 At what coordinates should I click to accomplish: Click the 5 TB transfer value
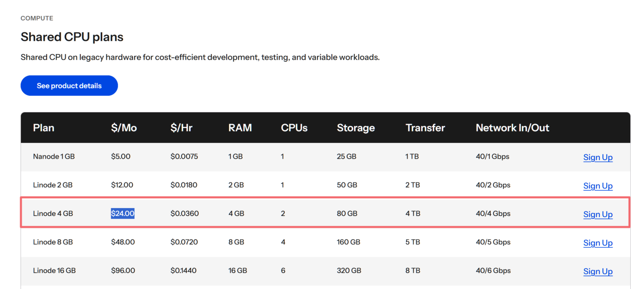coord(413,242)
